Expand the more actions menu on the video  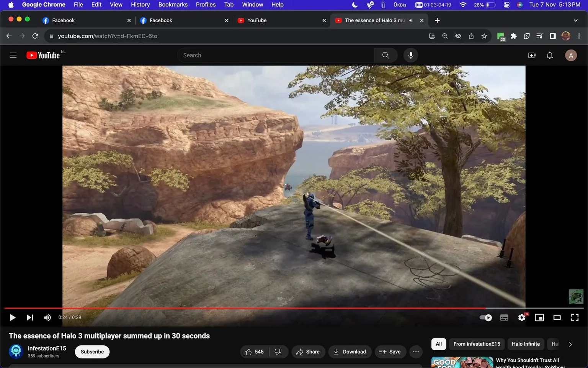[x=416, y=352]
